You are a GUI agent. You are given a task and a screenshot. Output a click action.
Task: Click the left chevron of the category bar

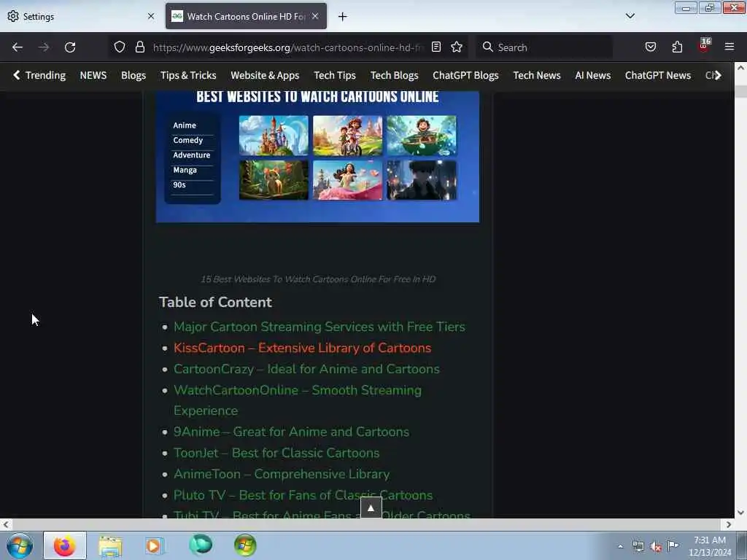pyautogui.click(x=17, y=75)
